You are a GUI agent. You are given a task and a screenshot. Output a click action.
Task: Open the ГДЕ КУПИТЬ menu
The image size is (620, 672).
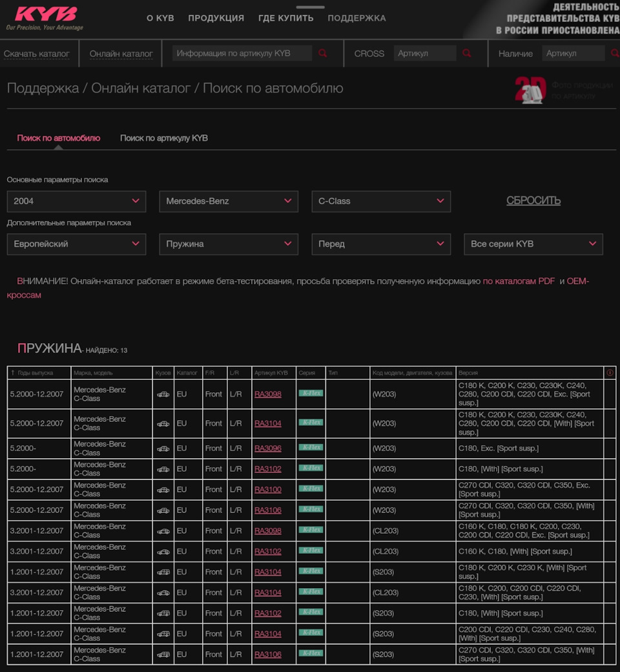286,18
